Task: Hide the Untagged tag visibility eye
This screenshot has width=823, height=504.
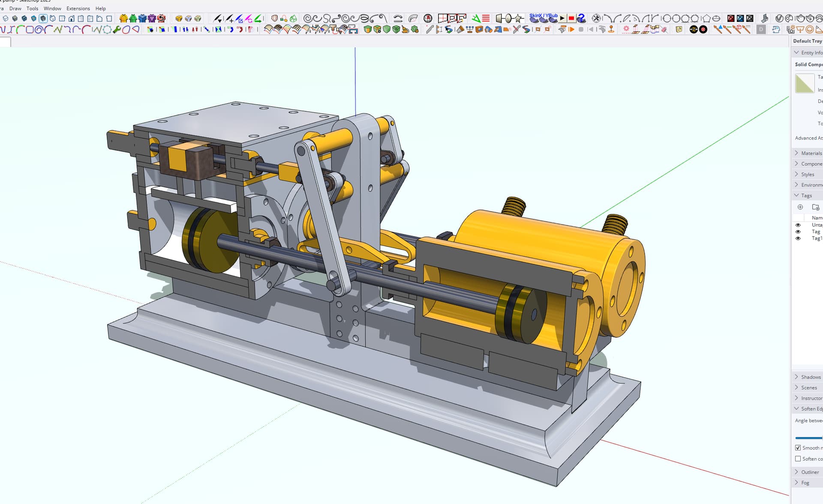Action: [798, 225]
